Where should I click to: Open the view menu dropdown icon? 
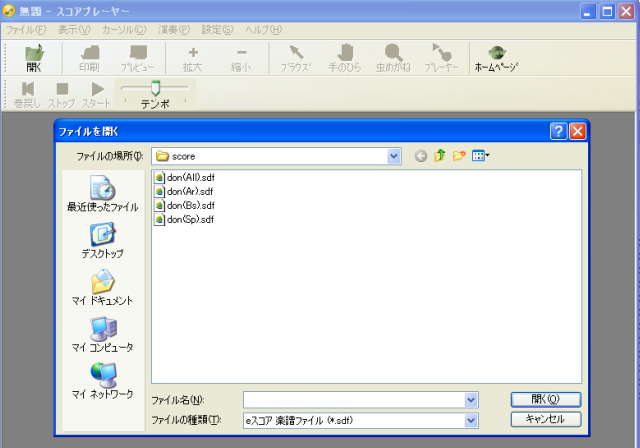pos(481,156)
